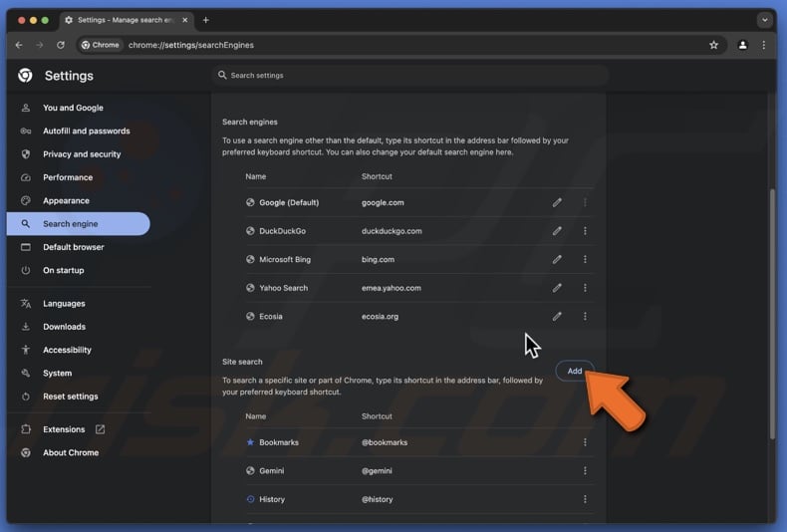Open more actions menu for Yahoo Search
Screen dimensions: 787x532
click(585, 288)
